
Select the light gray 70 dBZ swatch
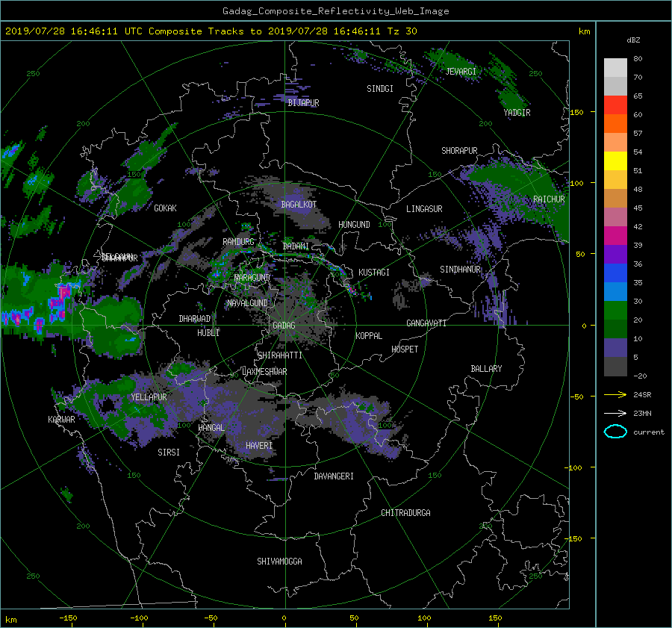coord(615,68)
